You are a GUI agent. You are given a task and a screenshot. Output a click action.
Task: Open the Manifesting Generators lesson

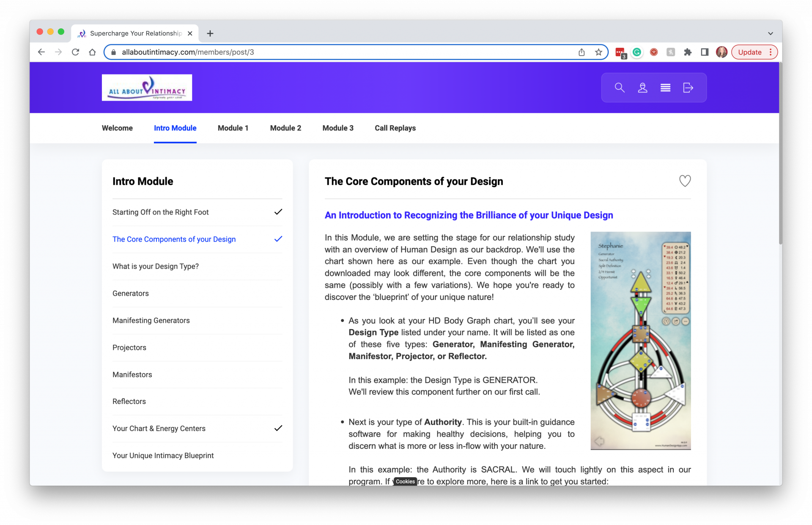(x=151, y=320)
